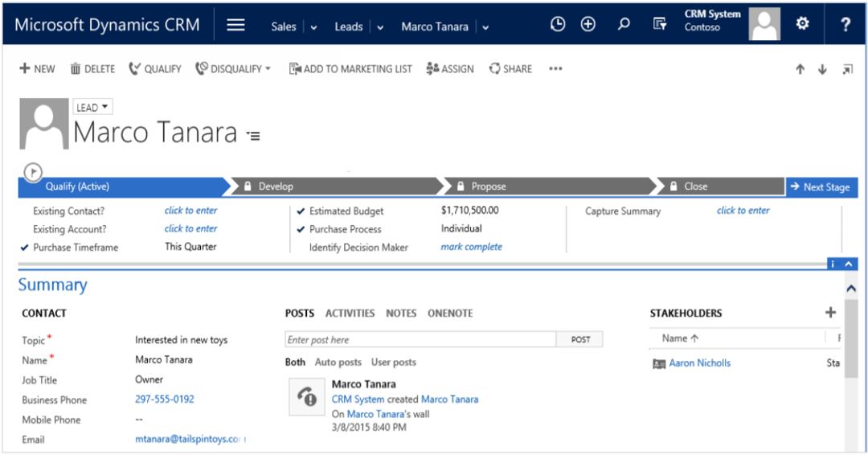Filter to User posts

coord(394,362)
